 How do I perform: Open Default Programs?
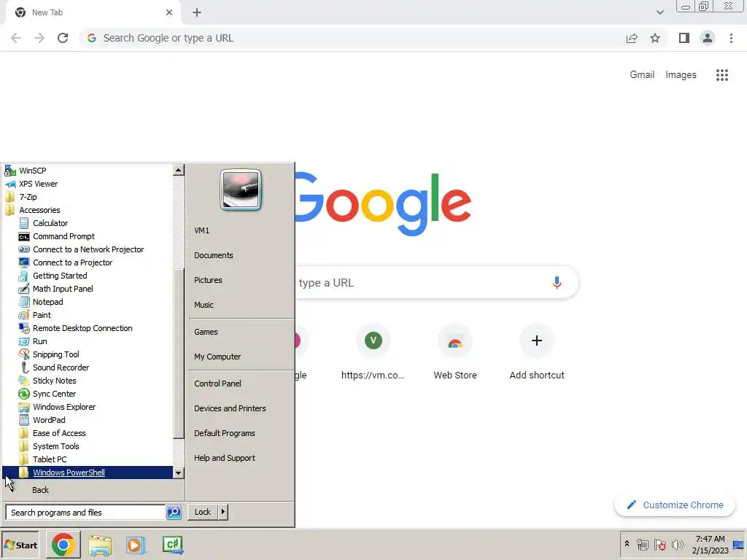tap(225, 433)
